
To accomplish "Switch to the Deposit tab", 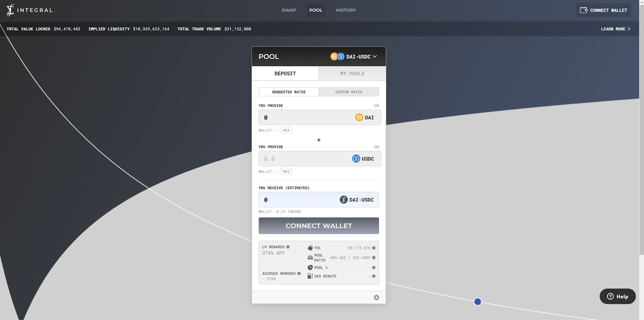I will tap(285, 74).
